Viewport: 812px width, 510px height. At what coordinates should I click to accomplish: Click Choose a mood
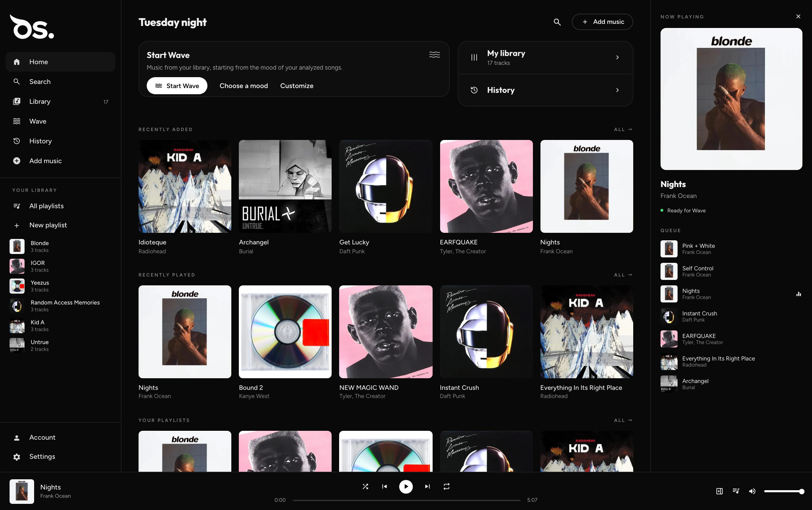(x=244, y=86)
